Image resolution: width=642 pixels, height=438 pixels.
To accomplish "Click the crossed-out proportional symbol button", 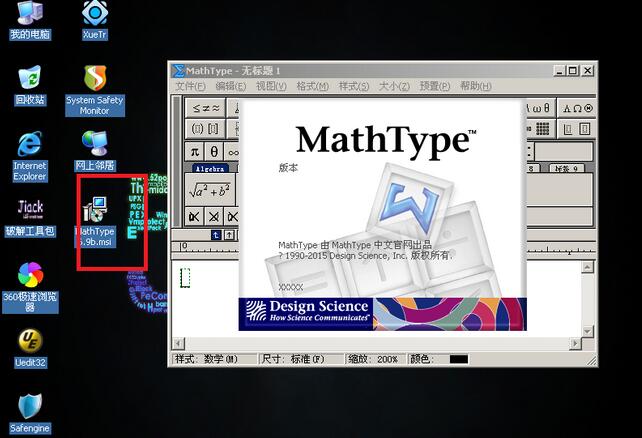I will [214, 217].
